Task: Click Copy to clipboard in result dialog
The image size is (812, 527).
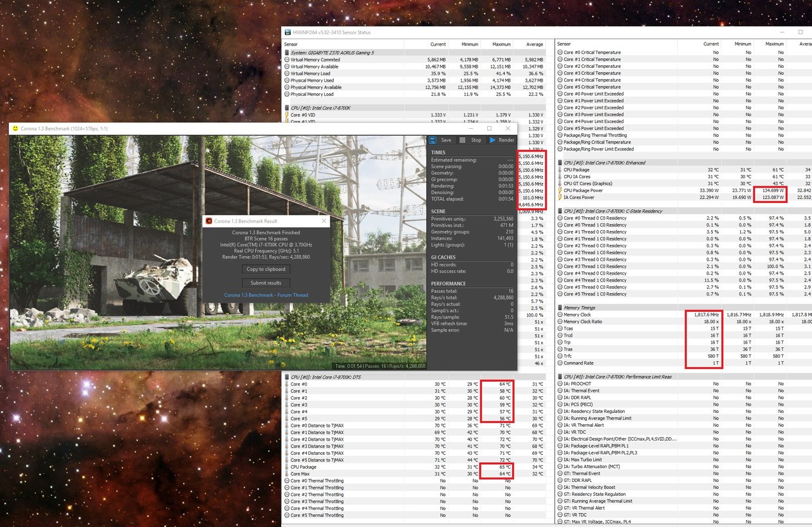Action: pyautogui.click(x=266, y=269)
